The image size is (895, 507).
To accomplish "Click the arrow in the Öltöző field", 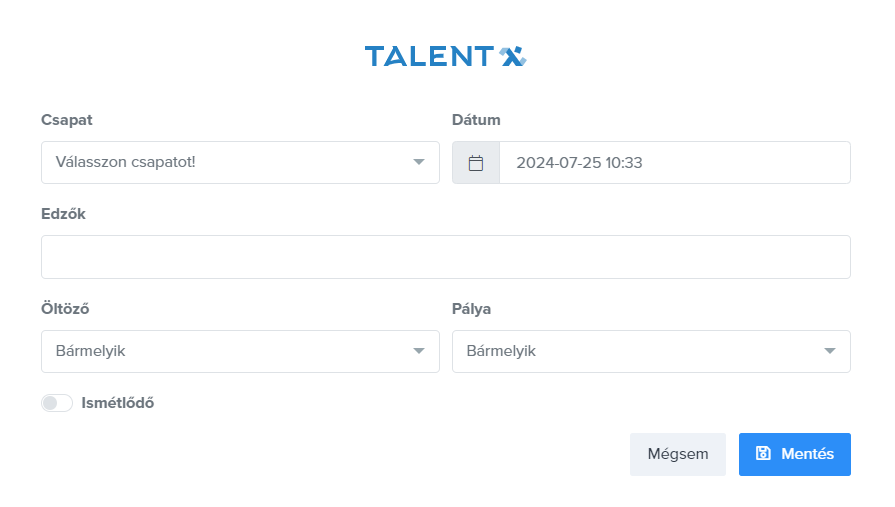I will [x=419, y=351].
